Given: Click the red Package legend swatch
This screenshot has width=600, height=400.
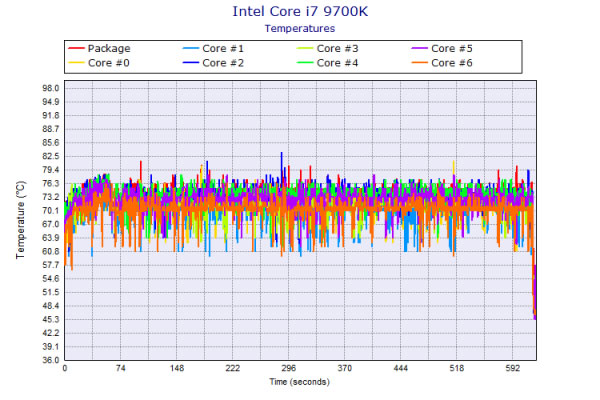Looking at the screenshot, I should point(76,48).
